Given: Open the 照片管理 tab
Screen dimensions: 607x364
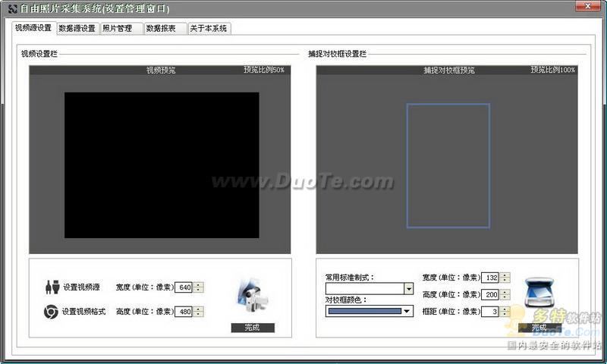Looking at the screenshot, I should (121, 29).
